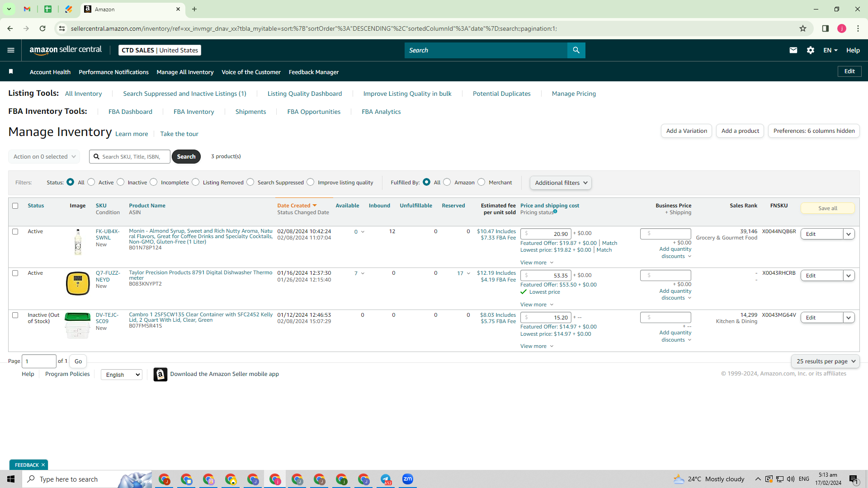Open a new browser tab
The image size is (868, 488).
point(194,9)
